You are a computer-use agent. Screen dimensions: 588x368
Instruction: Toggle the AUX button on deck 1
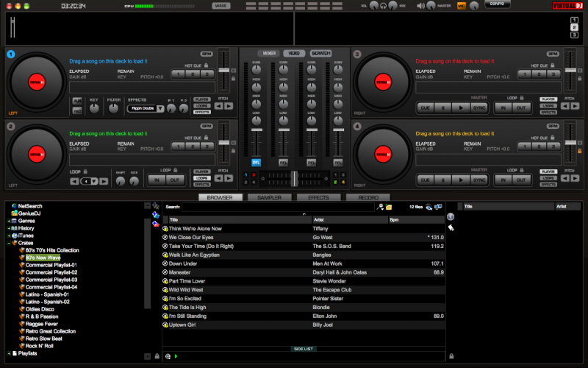pyautogui.click(x=77, y=101)
